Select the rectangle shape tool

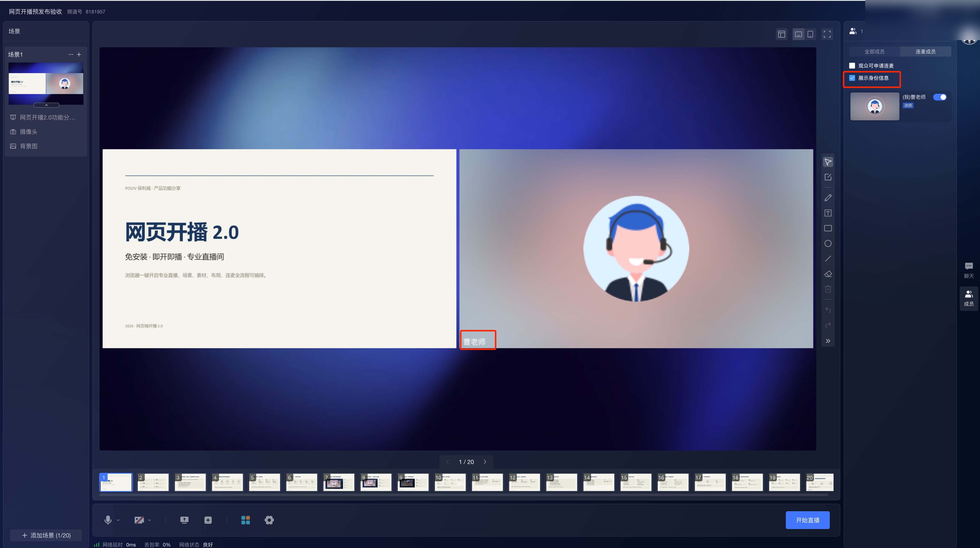pyautogui.click(x=828, y=228)
